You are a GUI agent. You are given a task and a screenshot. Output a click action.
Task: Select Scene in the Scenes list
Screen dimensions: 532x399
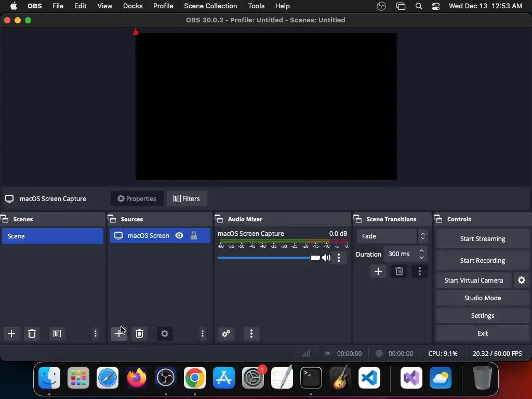[x=52, y=236]
